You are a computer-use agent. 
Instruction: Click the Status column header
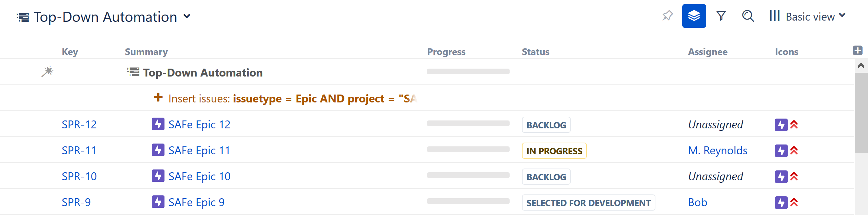pyautogui.click(x=536, y=52)
